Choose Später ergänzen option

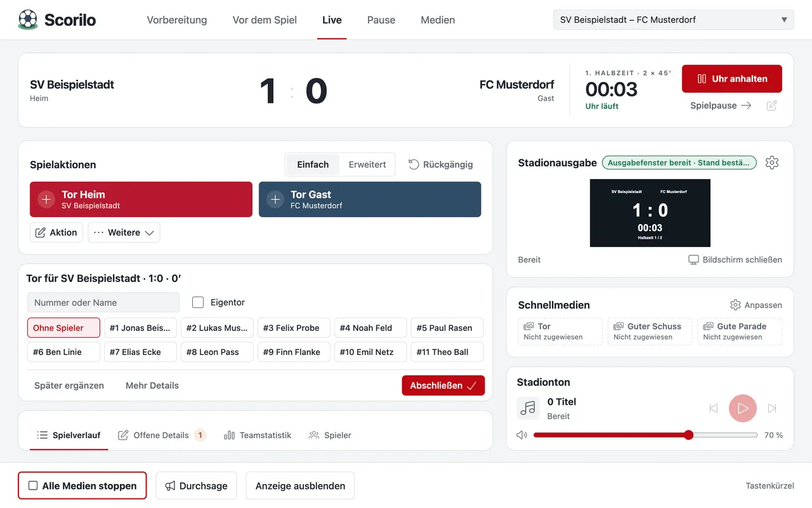pyautogui.click(x=69, y=385)
